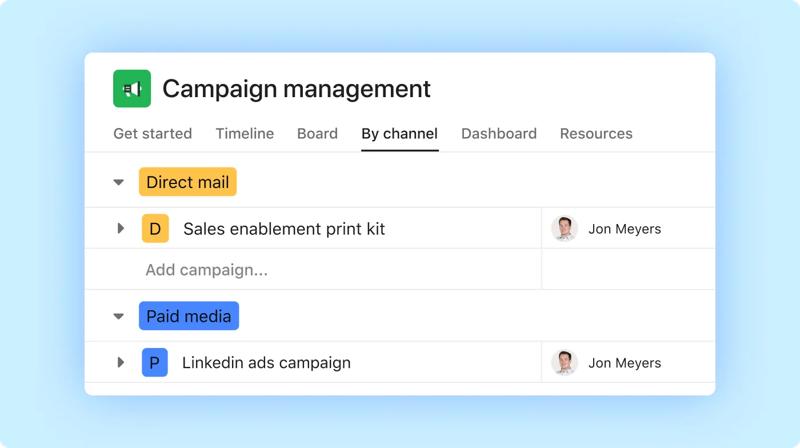800x448 pixels.
Task: Open the Dashboard tab
Action: pyautogui.click(x=499, y=134)
